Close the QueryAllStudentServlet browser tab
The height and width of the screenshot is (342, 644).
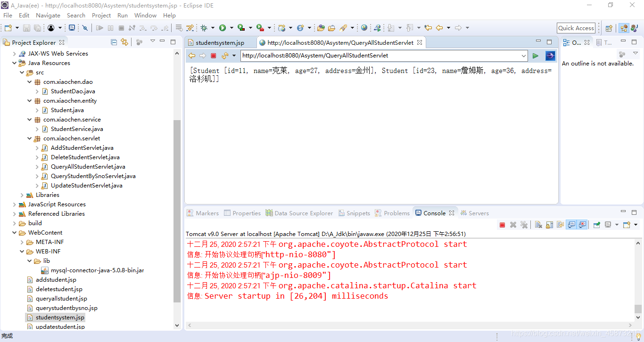pyautogui.click(x=419, y=42)
